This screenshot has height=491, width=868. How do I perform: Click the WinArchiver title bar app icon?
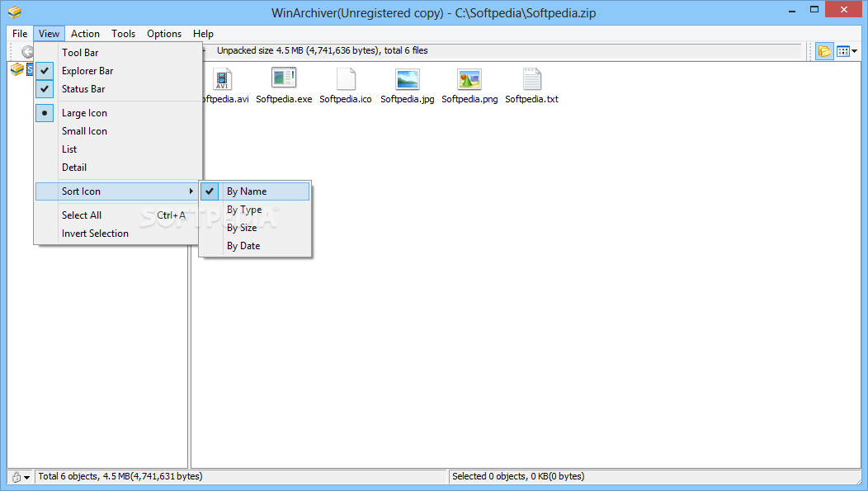[14, 12]
